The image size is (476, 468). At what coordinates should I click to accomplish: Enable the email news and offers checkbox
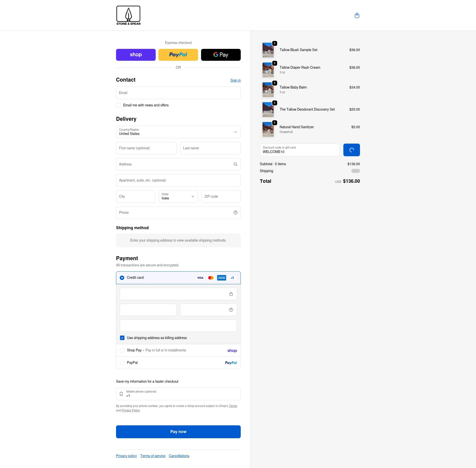click(x=119, y=105)
